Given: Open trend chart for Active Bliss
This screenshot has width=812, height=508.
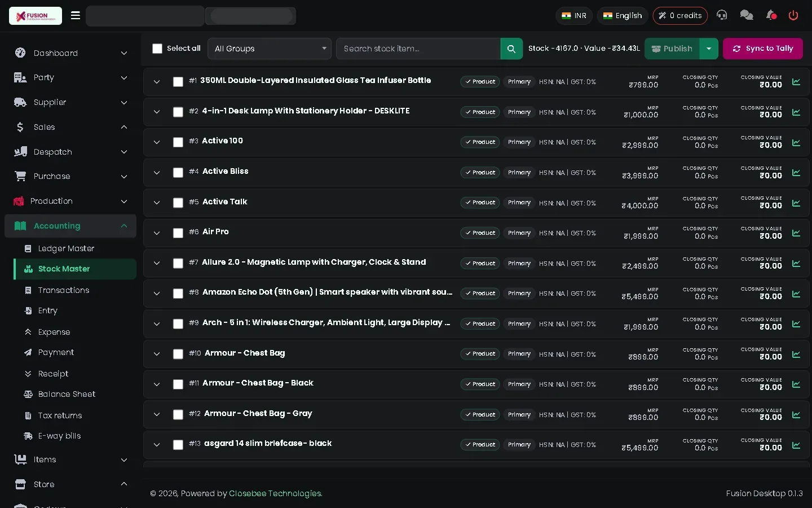Looking at the screenshot, I should (x=796, y=173).
